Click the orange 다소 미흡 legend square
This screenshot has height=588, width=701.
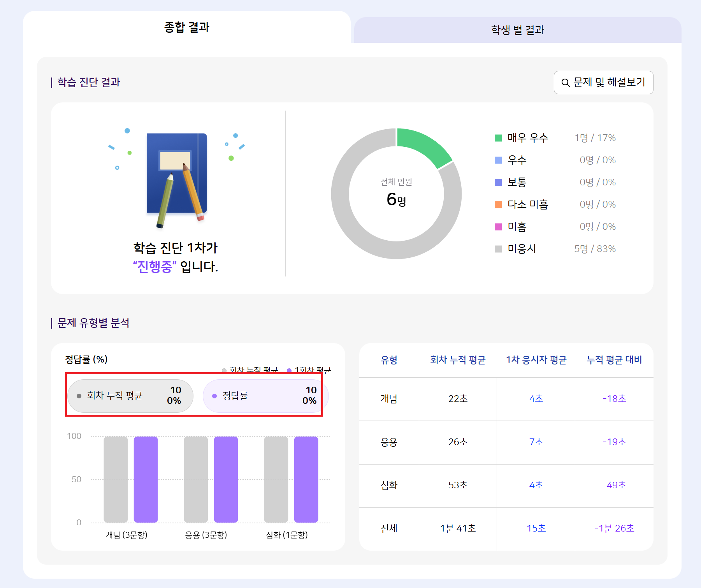(x=498, y=204)
